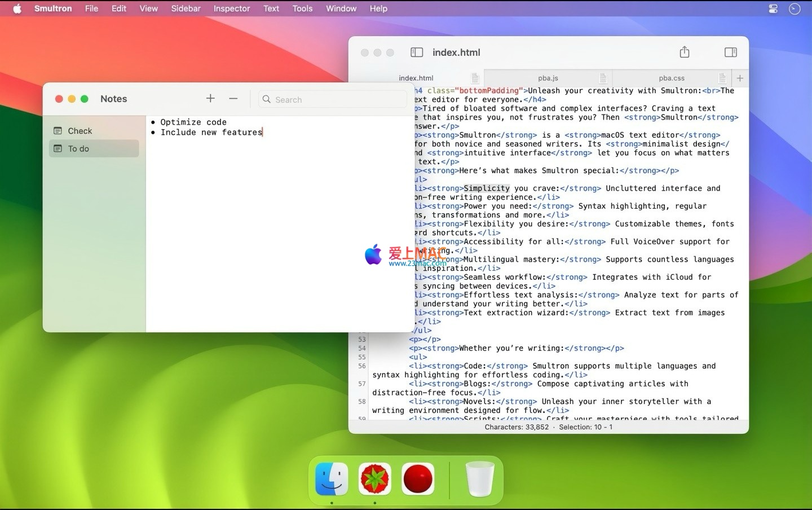Switch to the pba.css tab
The width and height of the screenshot is (812, 510).
(671, 78)
